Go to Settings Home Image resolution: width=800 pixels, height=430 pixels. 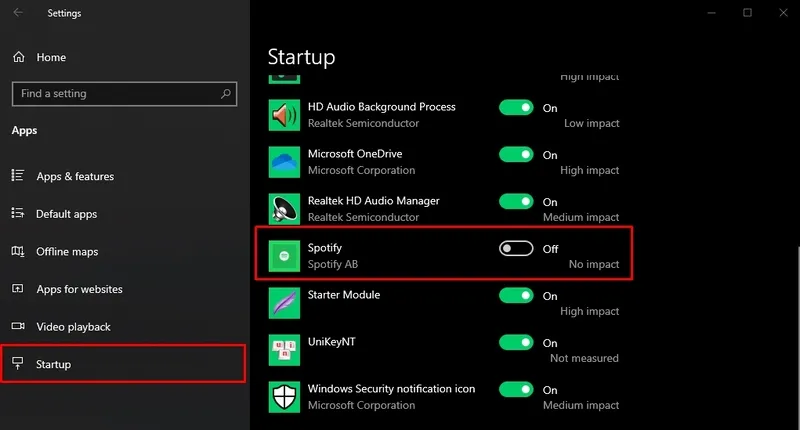coord(50,58)
